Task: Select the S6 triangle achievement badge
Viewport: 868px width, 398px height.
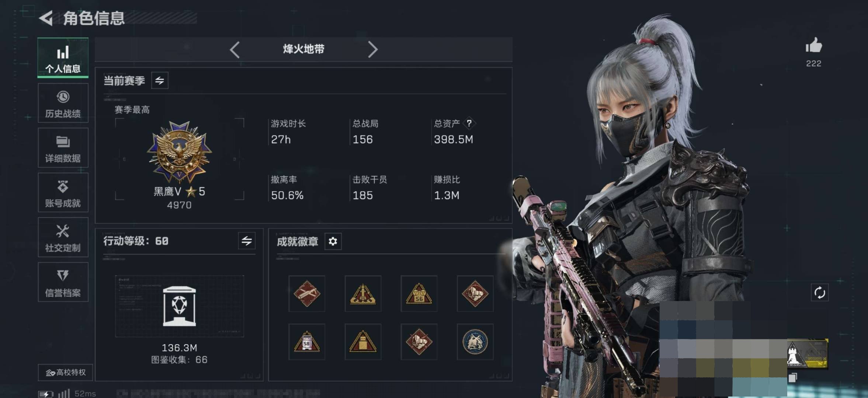Action: pos(419,294)
